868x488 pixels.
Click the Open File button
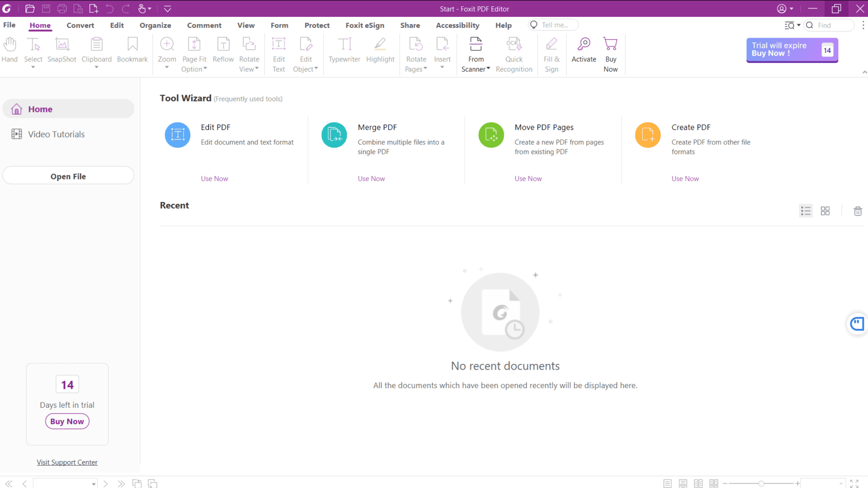click(68, 176)
